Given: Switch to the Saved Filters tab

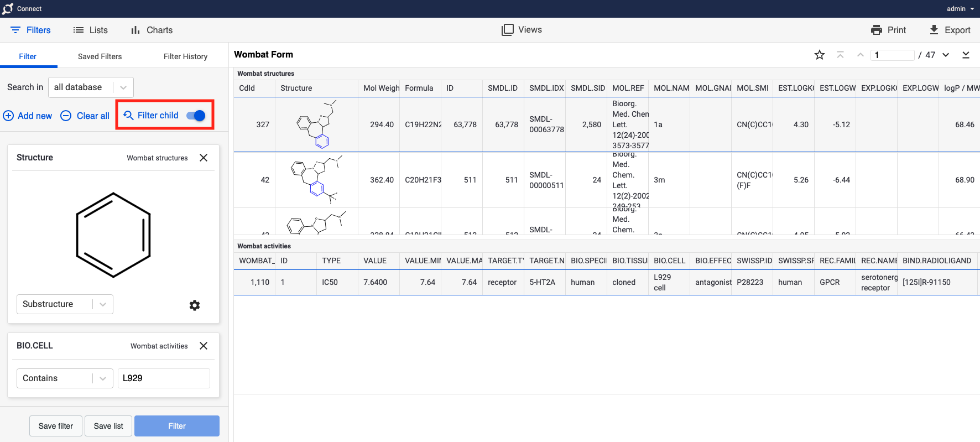Looking at the screenshot, I should [100, 56].
